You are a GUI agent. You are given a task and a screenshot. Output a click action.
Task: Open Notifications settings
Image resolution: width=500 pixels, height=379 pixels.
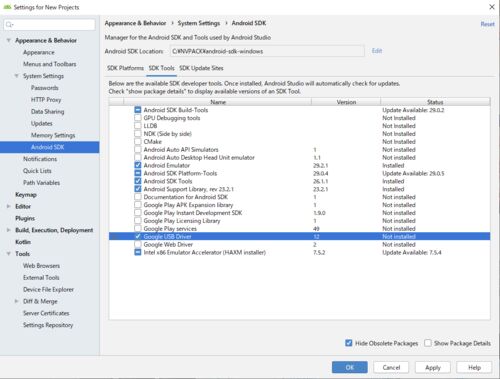click(x=40, y=159)
